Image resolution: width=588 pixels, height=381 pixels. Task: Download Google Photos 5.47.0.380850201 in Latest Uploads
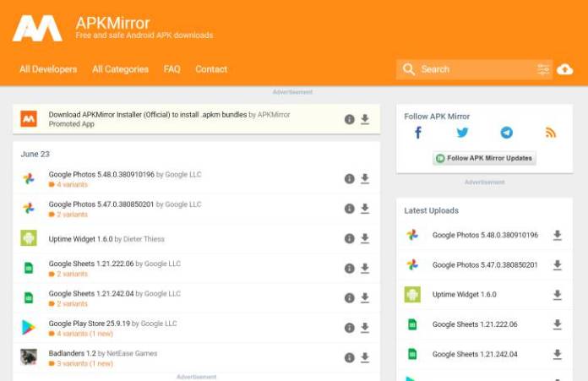[558, 265]
